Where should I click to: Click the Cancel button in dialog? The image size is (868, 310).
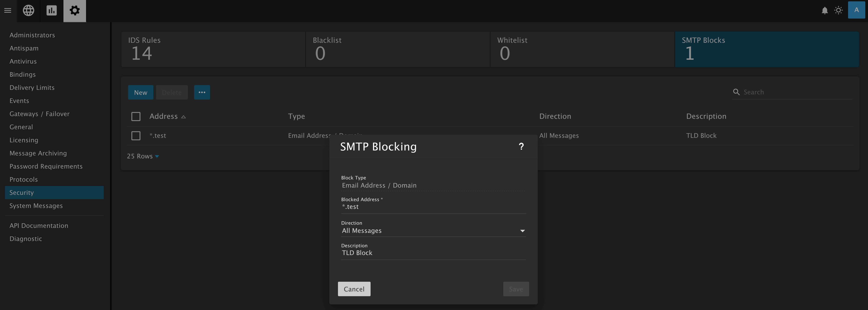tap(354, 289)
